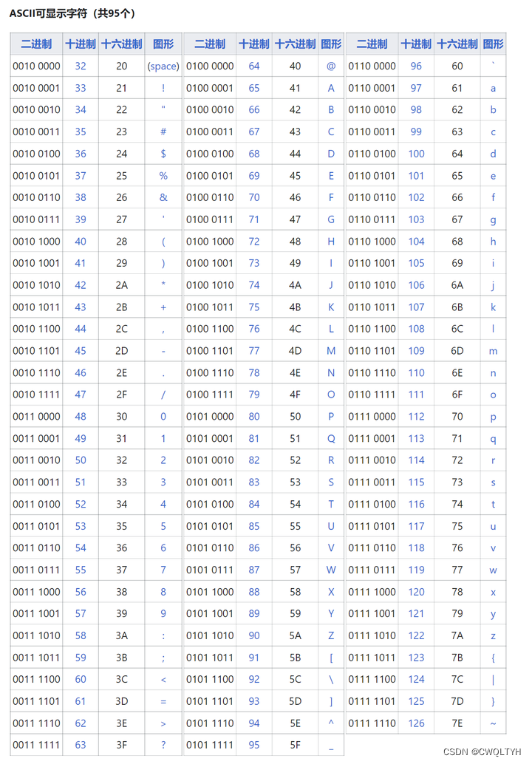Screen dimensions: 532x764
Task: Click the decimal link 119
Action: point(416,570)
